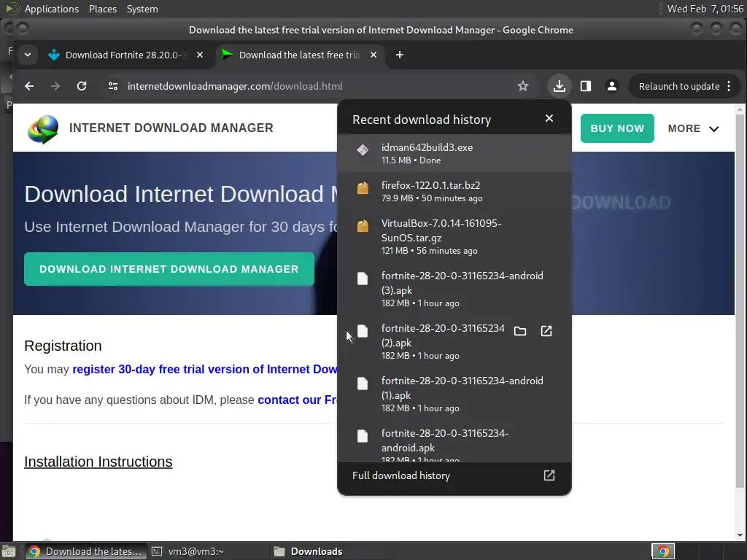Click the BUY NOW button
The width and height of the screenshot is (747, 560).
(x=617, y=128)
